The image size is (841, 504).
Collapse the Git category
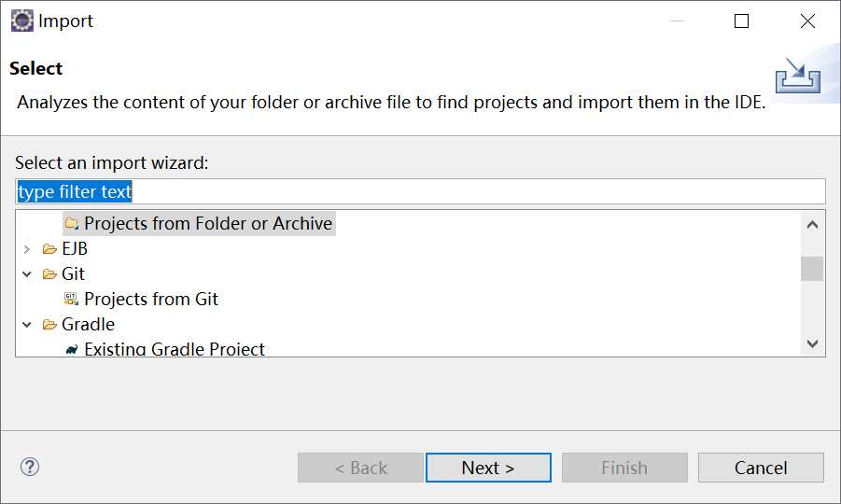point(27,274)
